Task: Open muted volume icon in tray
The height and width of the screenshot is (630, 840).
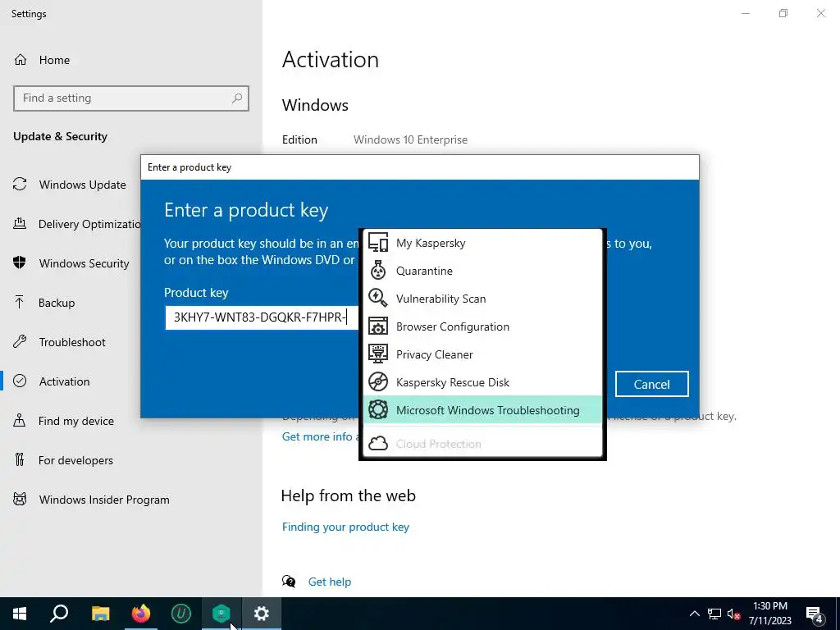Action: [x=733, y=614]
